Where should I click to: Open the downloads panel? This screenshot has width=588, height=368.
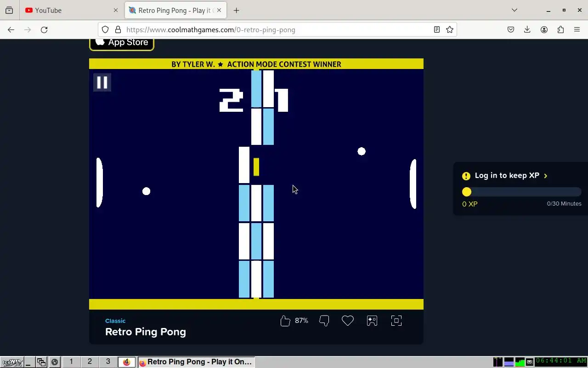click(x=527, y=29)
